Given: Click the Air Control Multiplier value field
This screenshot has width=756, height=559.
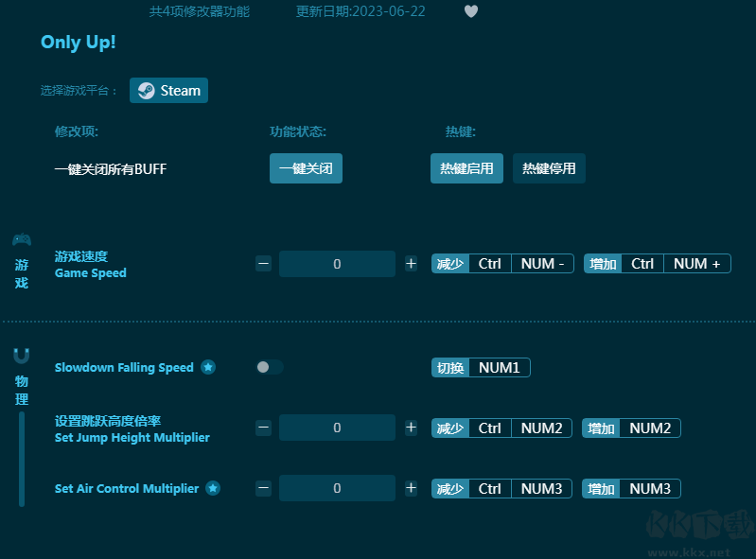Looking at the screenshot, I should click(x=337, y=488).
